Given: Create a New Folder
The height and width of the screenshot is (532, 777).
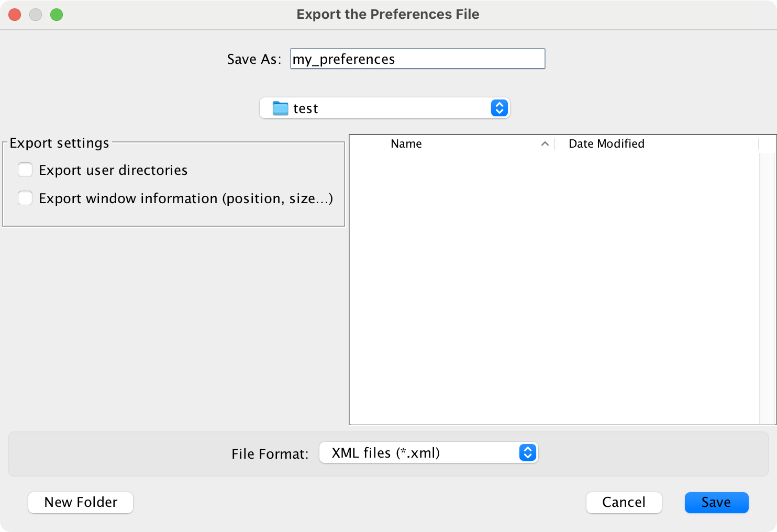Looking at the screenshot, I should tap(81, 502).
